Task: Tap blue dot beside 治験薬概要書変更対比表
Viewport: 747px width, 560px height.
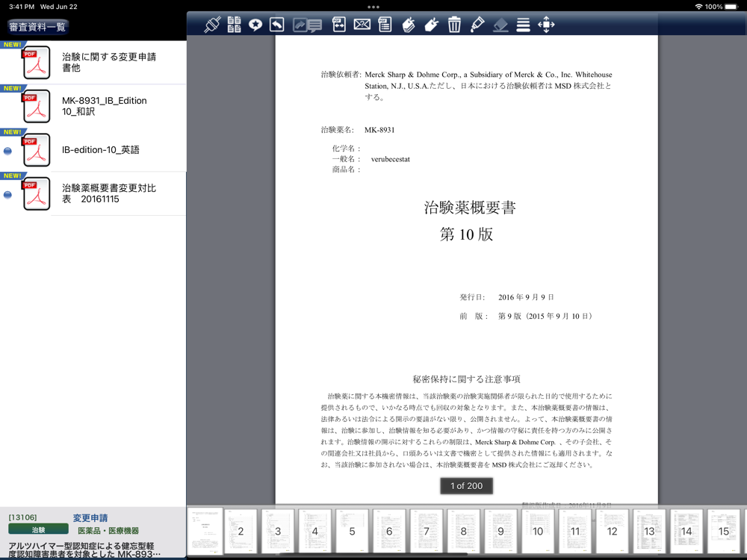Action: [x=7, y=195]
